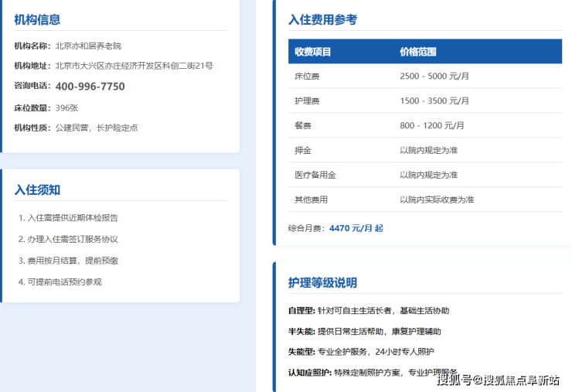Select the institution name 北京亦和居养老院
Screen dimensions: 572x392
[x=88, y=46]
